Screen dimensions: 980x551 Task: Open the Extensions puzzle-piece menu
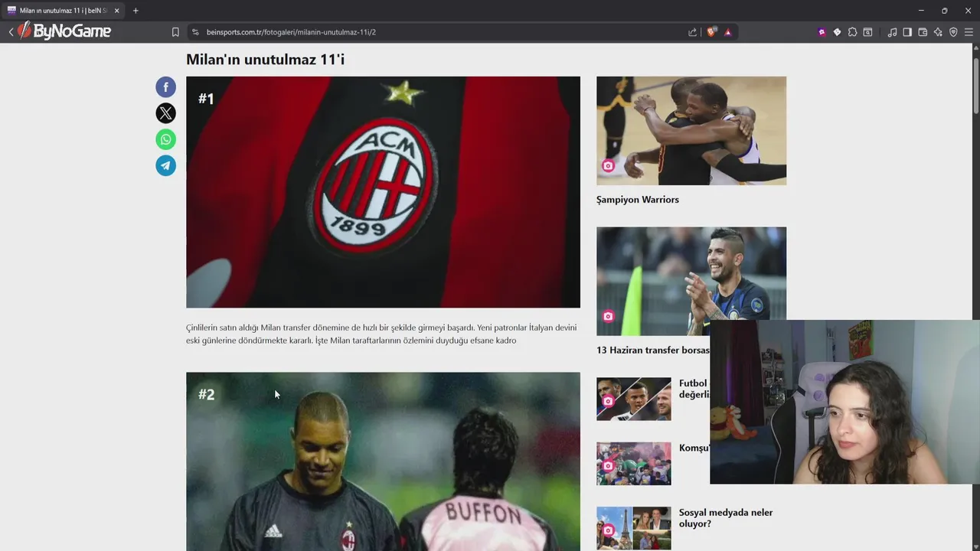[852, 32]
